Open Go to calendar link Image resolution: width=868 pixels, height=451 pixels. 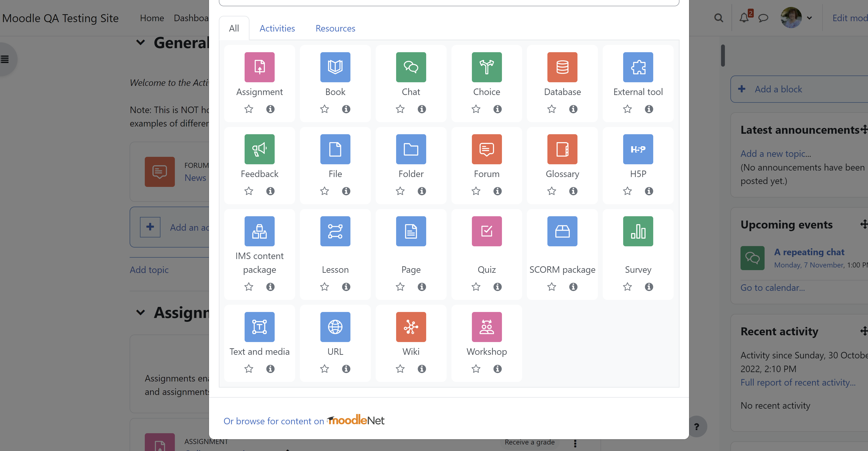tap(772, 287)
